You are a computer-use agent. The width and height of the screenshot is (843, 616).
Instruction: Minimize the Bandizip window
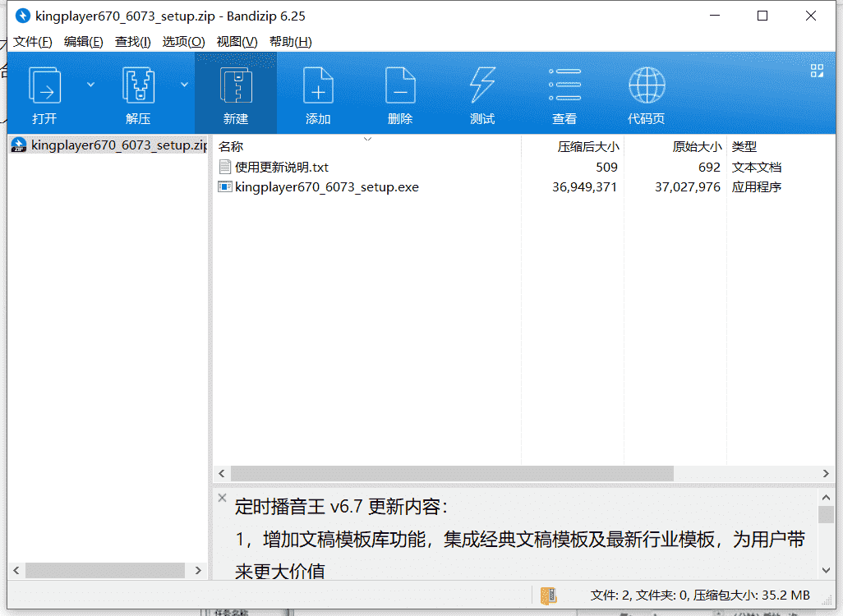[715, 16]
